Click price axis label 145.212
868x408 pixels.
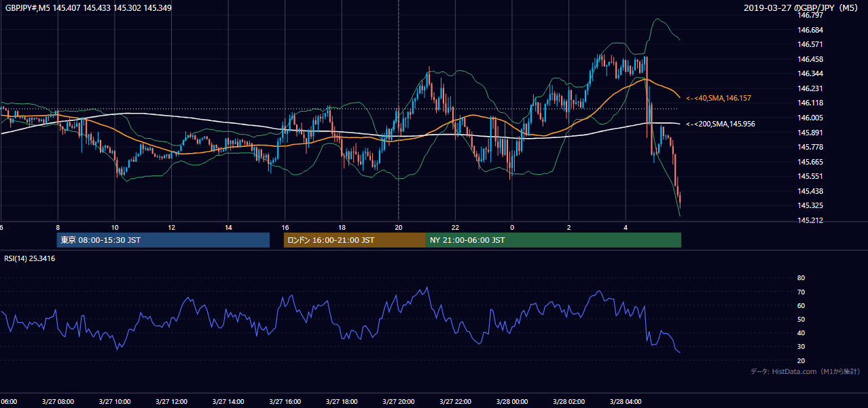pyautogui.click(x=810, y=220)
